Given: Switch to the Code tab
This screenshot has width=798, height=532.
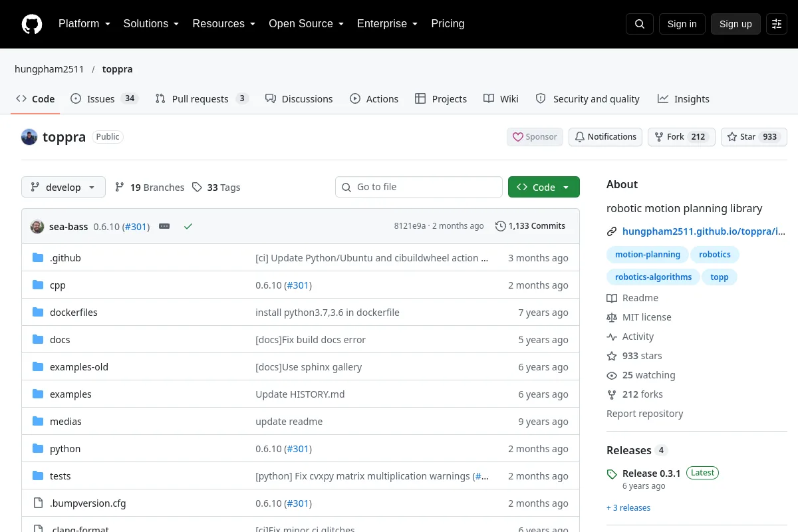Looking at the screenshot, I should pyautogui.click(x=35, y=99).
